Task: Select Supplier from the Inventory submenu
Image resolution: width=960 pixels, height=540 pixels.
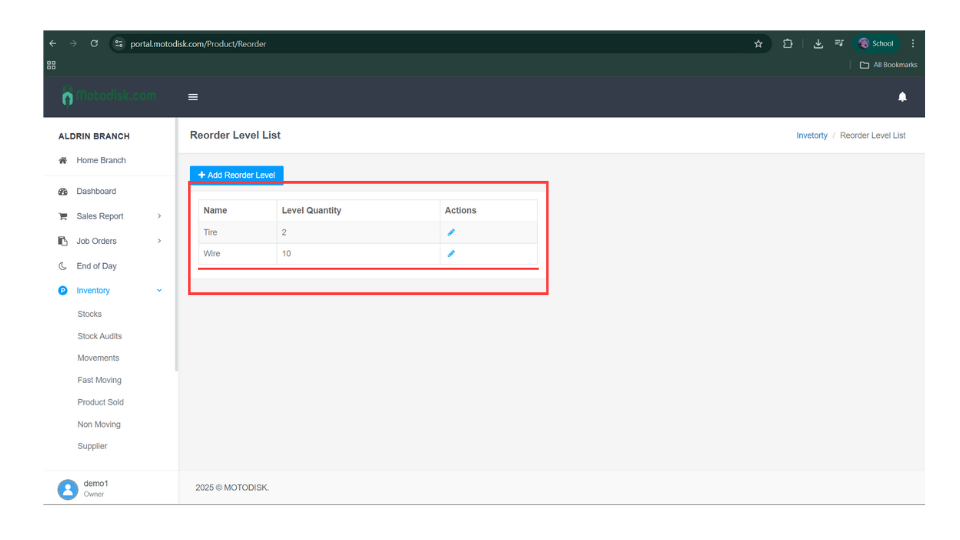Action: (x=92, y=446)
